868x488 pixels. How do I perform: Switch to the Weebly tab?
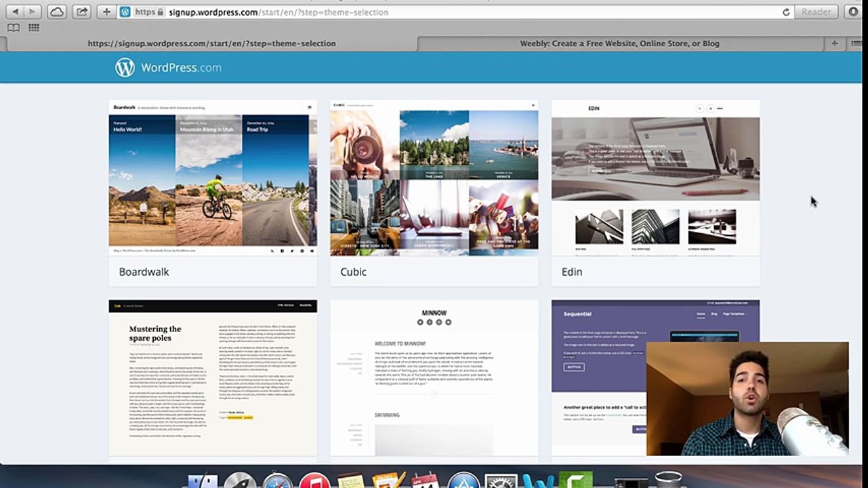[619, 43]
